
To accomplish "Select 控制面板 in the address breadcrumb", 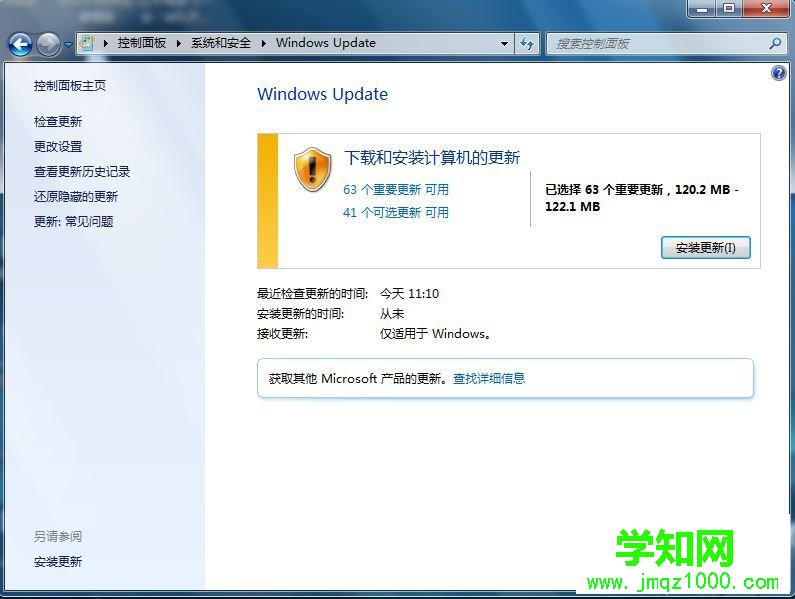I will (x=142, y=43).
